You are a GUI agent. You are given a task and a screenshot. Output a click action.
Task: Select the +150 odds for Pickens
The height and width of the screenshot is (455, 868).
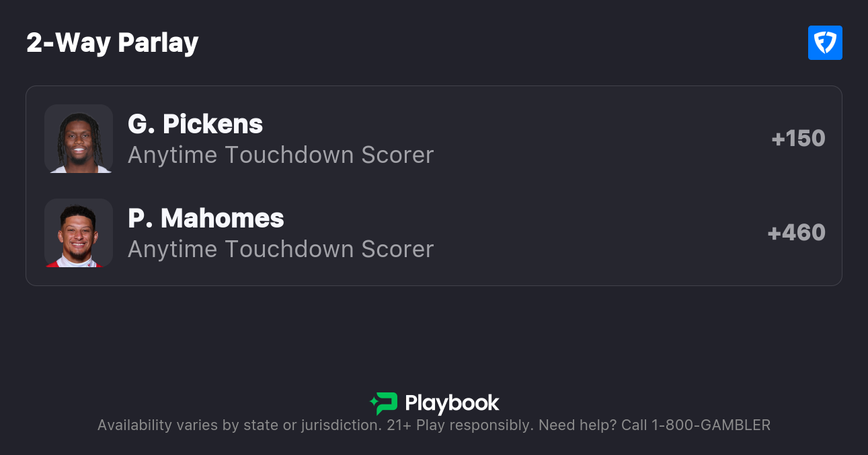798,139
